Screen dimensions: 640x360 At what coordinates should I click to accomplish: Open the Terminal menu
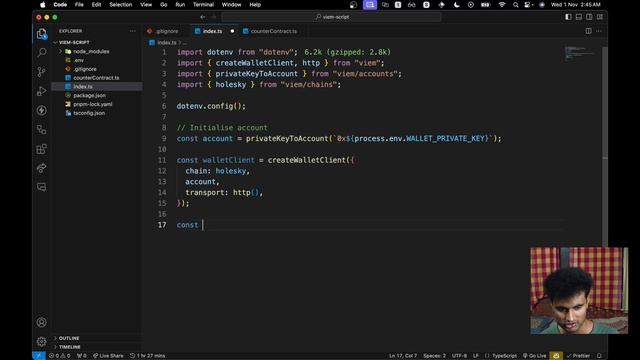tap(203, 5)
